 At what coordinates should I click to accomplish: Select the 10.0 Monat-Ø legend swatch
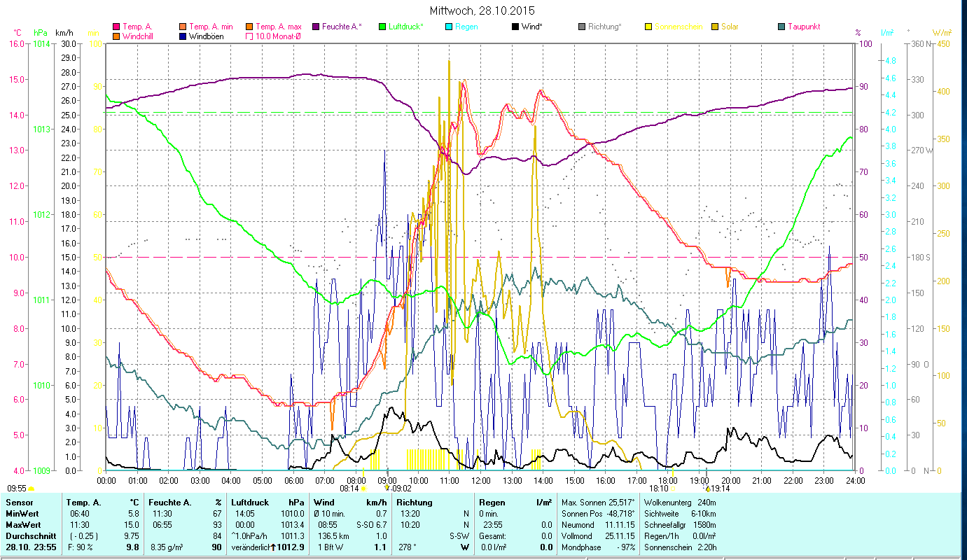[249, 36]
